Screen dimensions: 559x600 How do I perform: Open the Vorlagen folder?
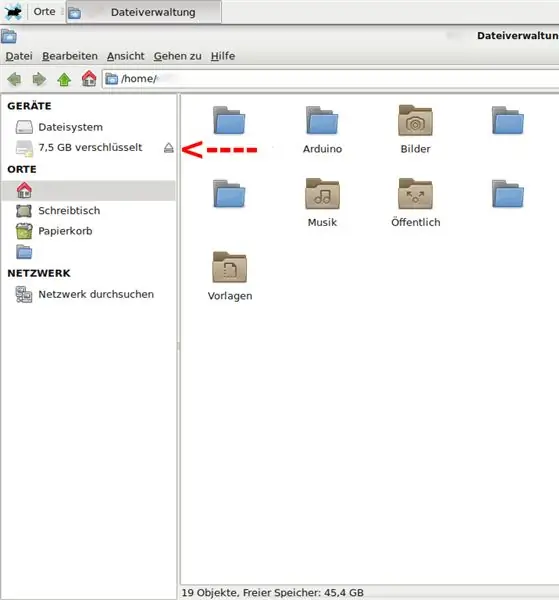230,276
